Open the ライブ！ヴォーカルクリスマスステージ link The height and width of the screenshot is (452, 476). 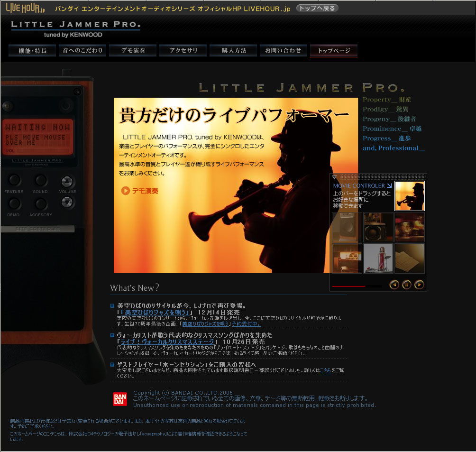point(167,342)
